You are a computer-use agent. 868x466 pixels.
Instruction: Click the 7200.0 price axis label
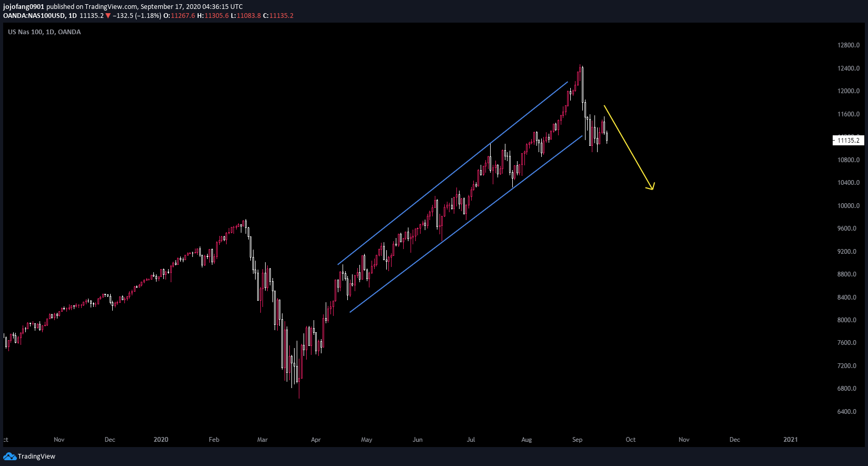tap(847, 366)
